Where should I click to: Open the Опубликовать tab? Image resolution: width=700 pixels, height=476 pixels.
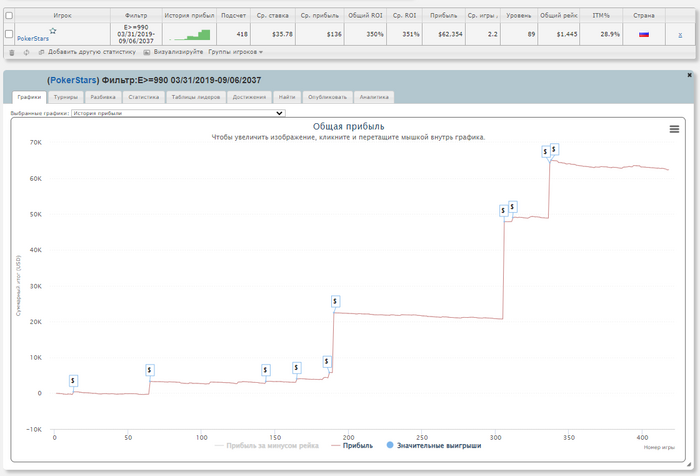pos(327,97)
